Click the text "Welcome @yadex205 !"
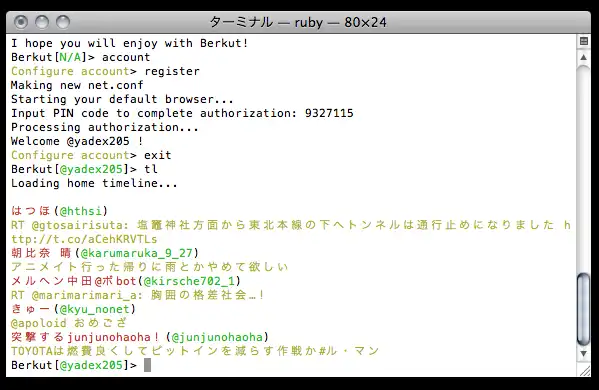The width and height of the screenshot is (599, 390). tap(77, 141)
